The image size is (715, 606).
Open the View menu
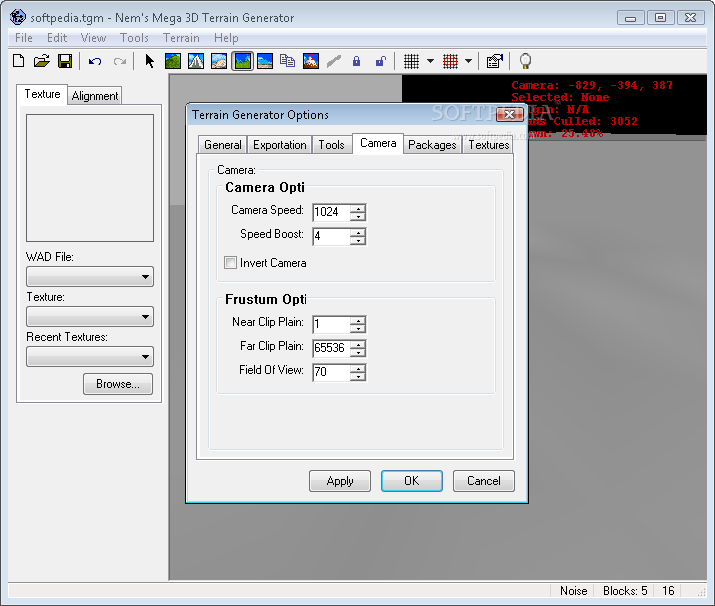[93, 38]
